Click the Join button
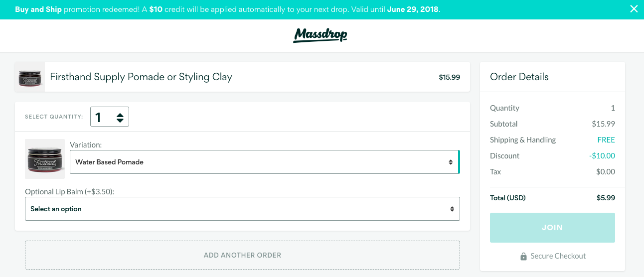644x277 pixels. click(x=552, y=228)
